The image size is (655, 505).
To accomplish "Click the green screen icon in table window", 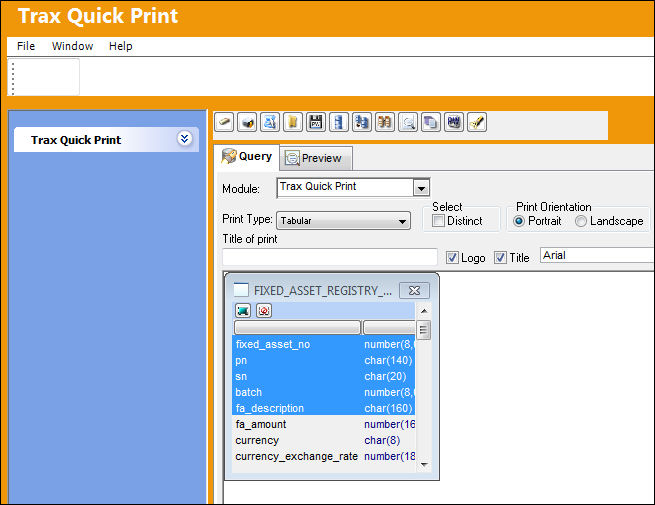I will click(x=243, y=310).
